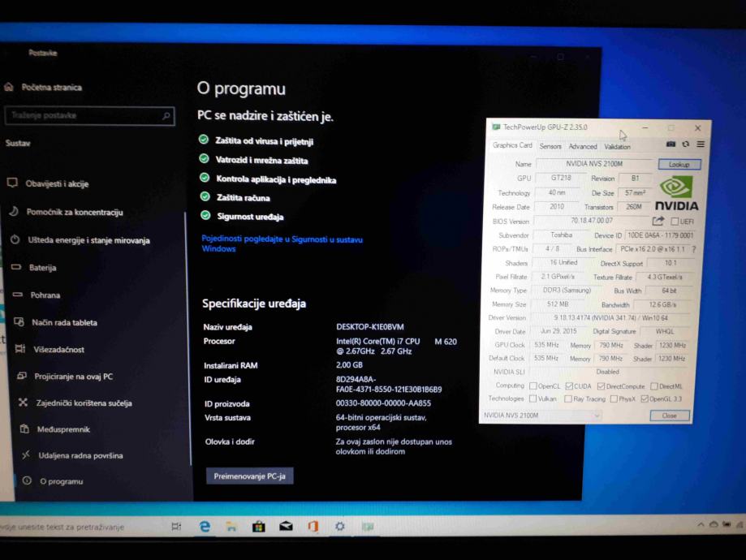746x560 pixels.
Task: Open Microsoft Store from taskbar
Action: (258, 526)
